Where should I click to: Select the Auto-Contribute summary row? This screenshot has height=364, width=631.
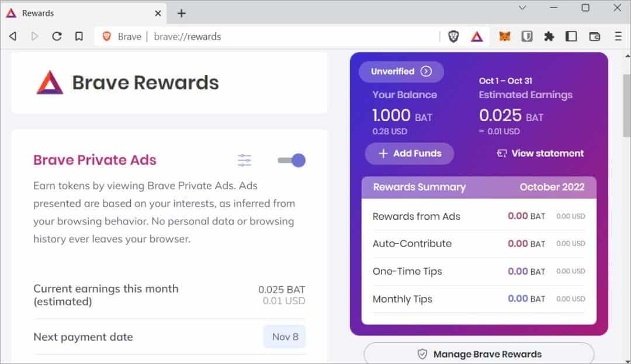click(479, 244)
